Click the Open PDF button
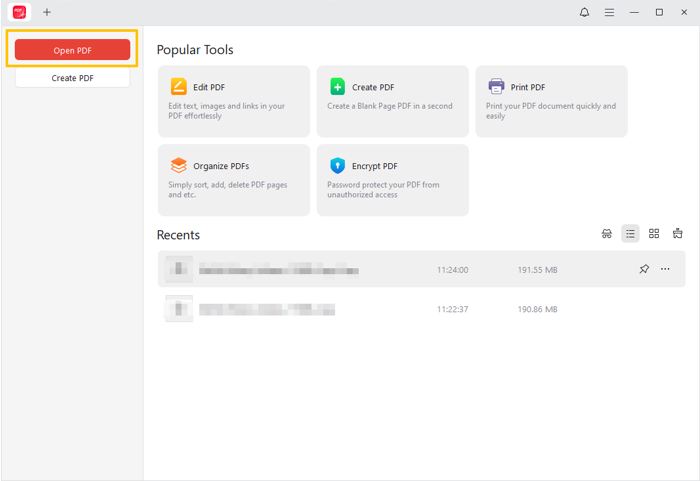The image size is (700, 481). tap(72, 50)
